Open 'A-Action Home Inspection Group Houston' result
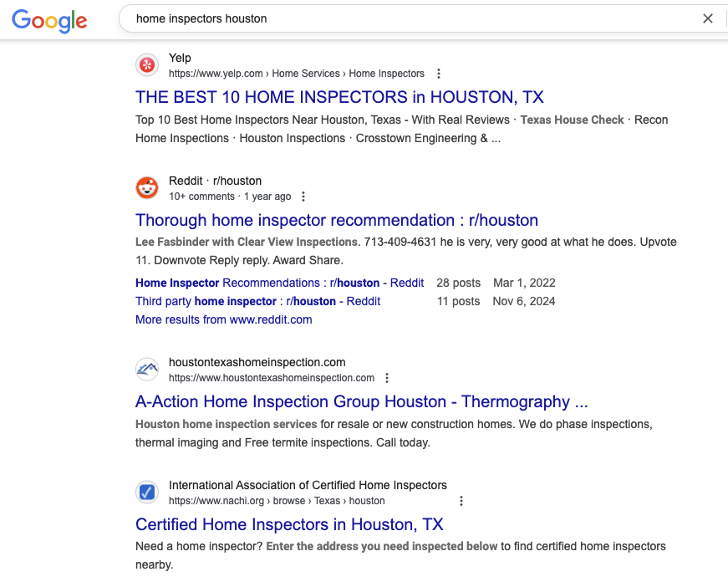 coord(362,401)
